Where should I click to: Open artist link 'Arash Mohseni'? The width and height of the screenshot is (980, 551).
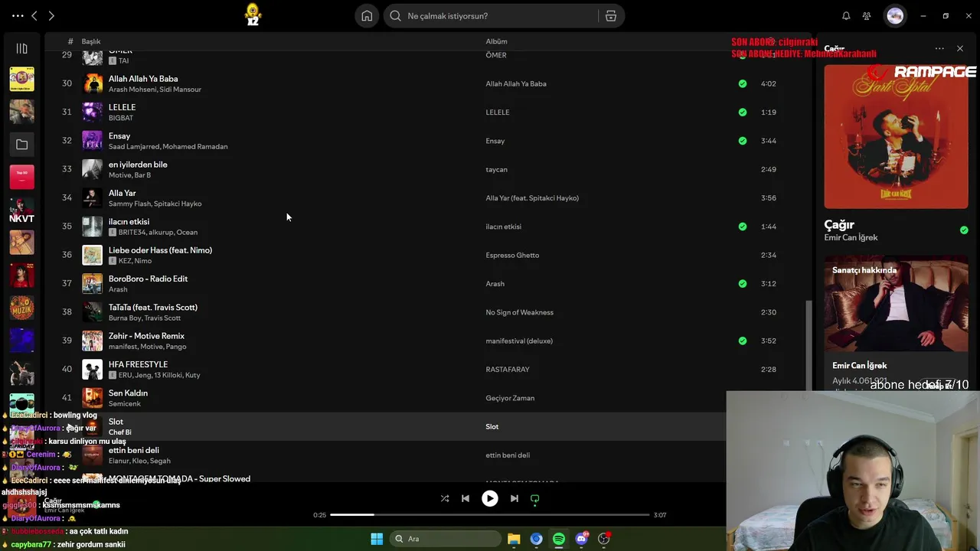coord(133,90)
